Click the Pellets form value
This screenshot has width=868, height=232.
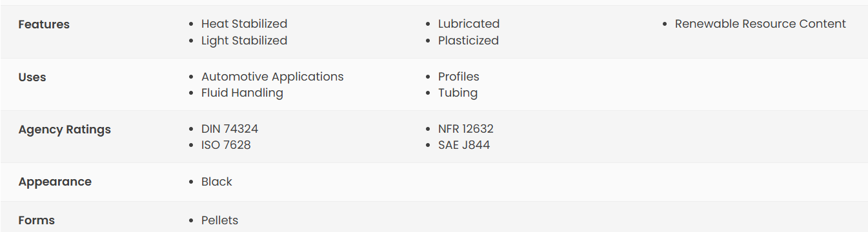219,220
